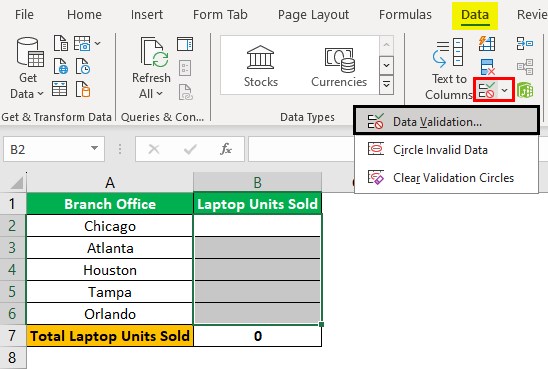
Task: Switch to the Page Layout tab
Action: tap(313, 15)
